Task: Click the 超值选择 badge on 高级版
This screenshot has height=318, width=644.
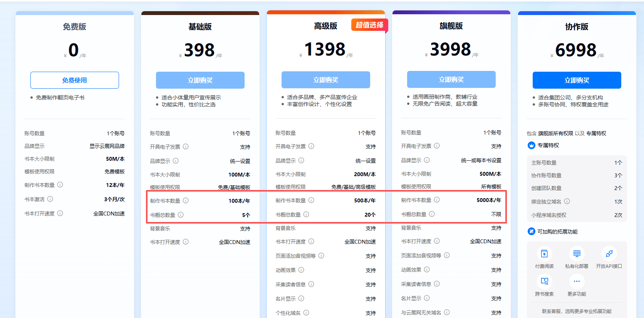Action: pos(369,25)
